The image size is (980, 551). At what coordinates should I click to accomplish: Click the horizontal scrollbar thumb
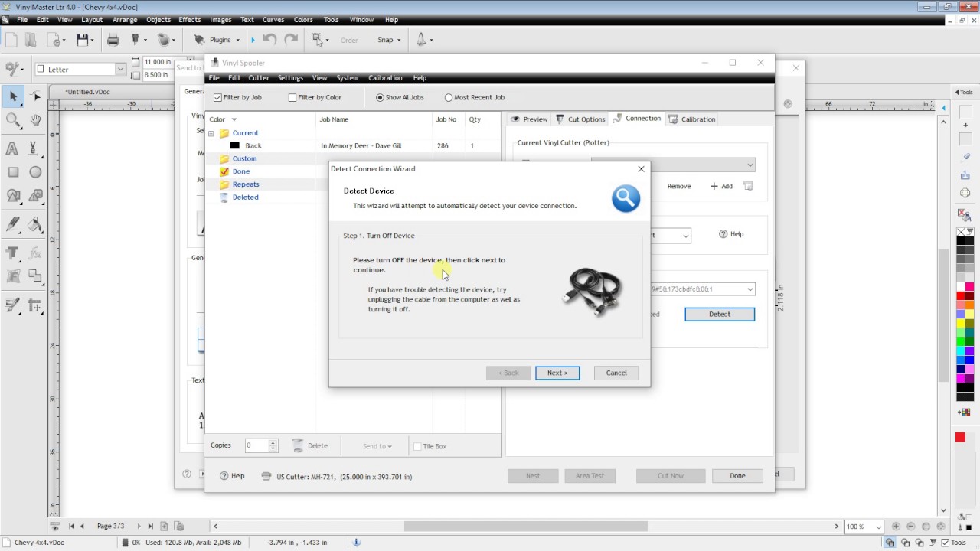525,527
